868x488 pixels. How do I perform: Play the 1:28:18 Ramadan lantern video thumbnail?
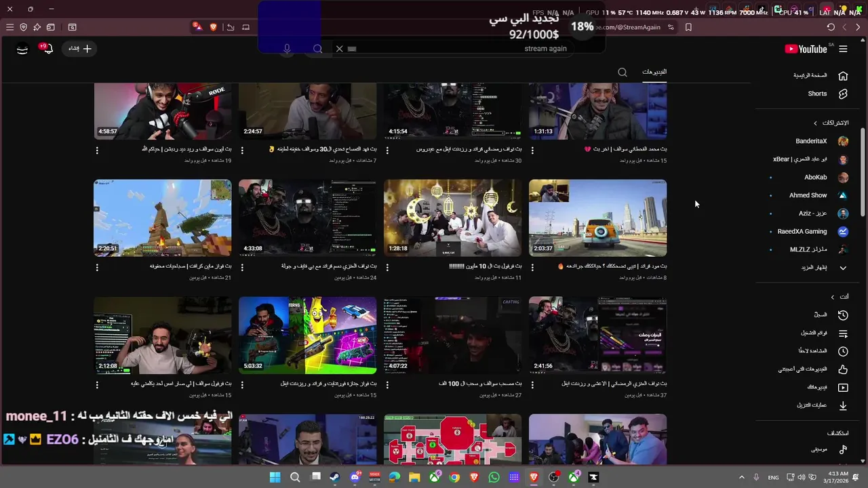[453, 218]
